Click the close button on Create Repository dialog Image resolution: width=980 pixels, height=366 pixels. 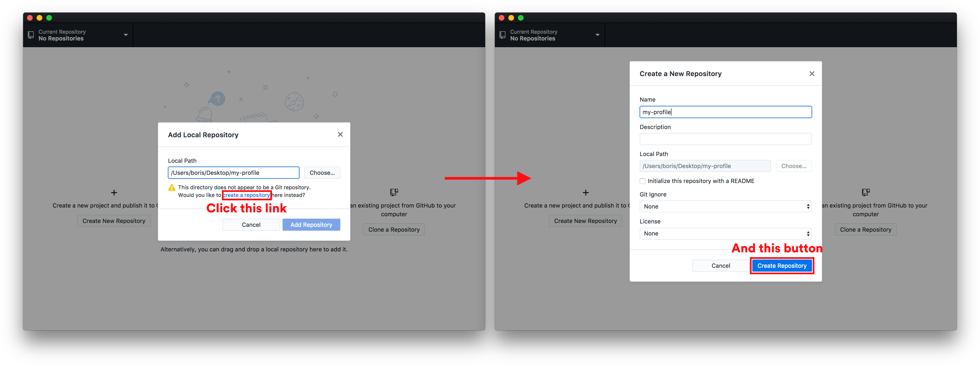tap(811, 73)
